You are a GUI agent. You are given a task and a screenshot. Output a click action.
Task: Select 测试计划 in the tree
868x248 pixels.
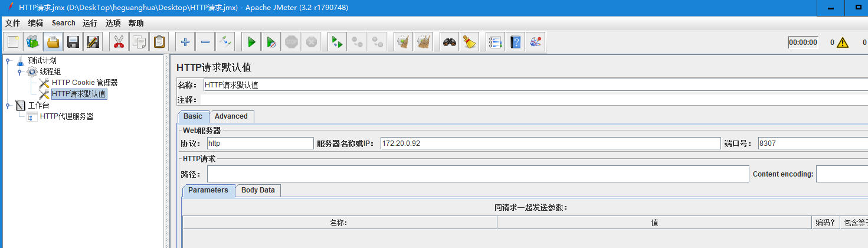[42, 60]
